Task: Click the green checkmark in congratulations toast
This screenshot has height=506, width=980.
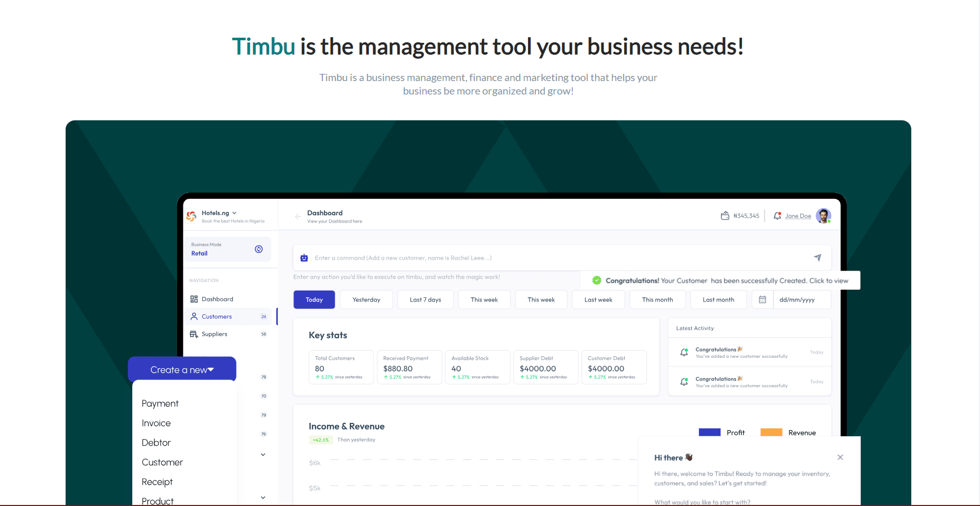Action: coord(597,280)
